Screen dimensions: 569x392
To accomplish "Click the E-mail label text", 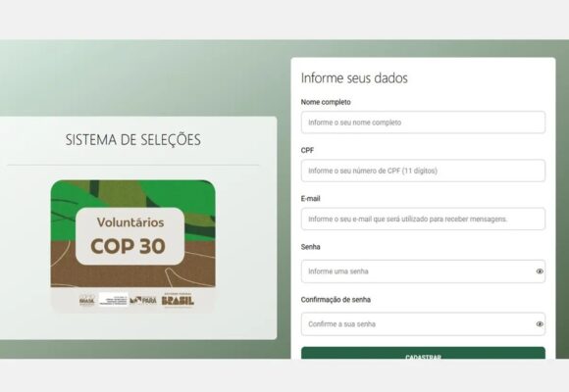I will (310, 199).
